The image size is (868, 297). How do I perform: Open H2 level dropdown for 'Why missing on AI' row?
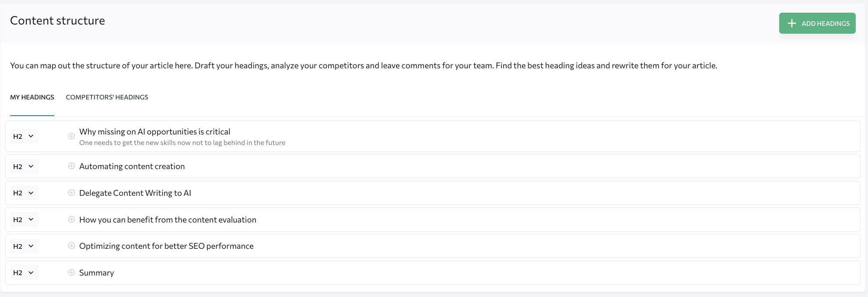point(24,136)
